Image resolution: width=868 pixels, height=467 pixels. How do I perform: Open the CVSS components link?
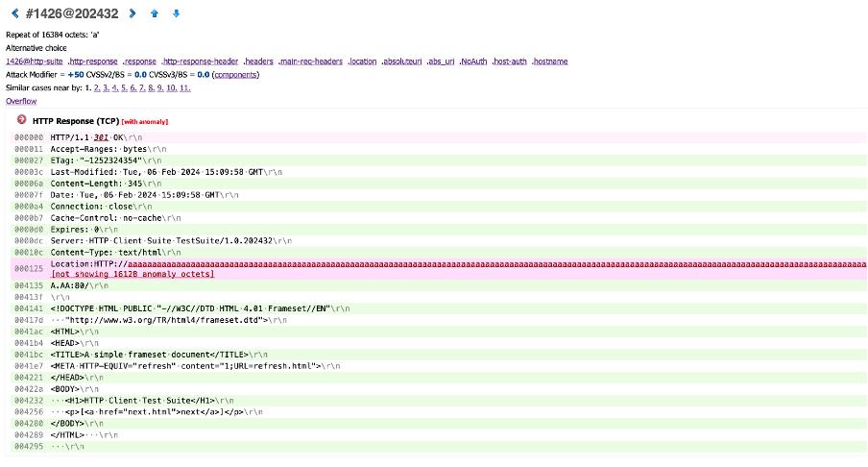pyautogui.click(x=236, y=75)
